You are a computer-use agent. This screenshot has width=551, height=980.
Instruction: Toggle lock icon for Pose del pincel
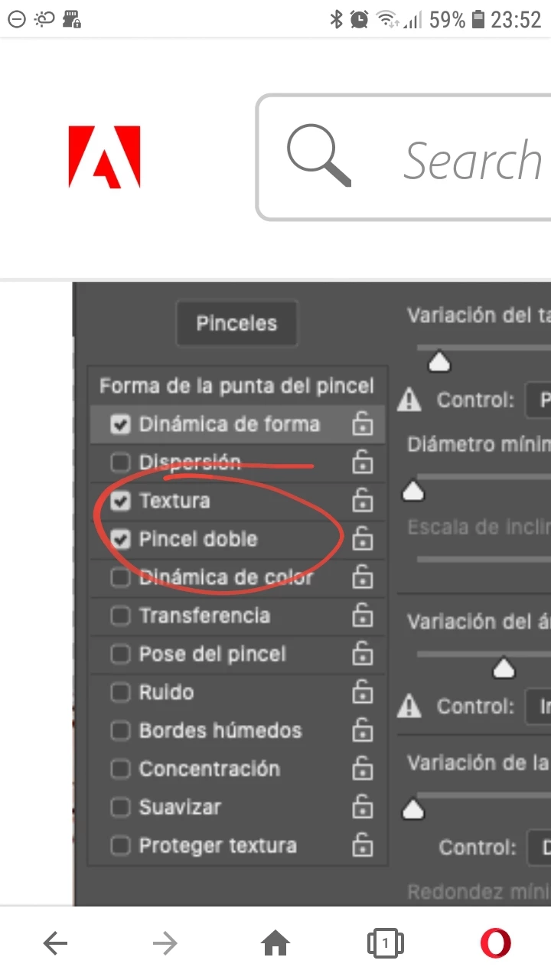363,652
